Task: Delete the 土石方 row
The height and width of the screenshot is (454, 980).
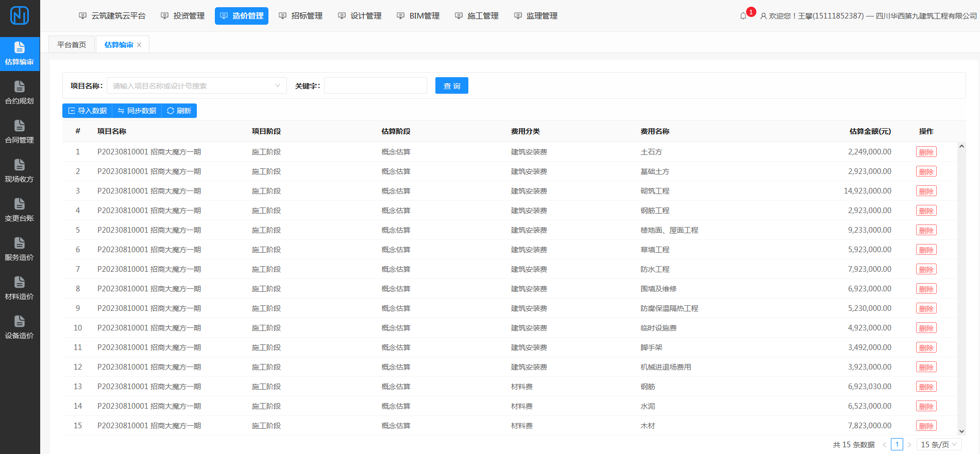Action: pyautogui.click(x=926, y=152)
